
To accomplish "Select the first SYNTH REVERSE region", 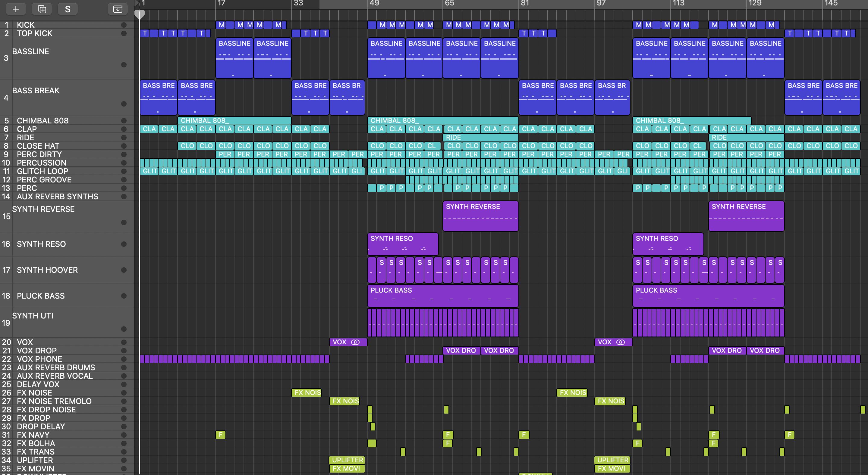I will point(480,216).
